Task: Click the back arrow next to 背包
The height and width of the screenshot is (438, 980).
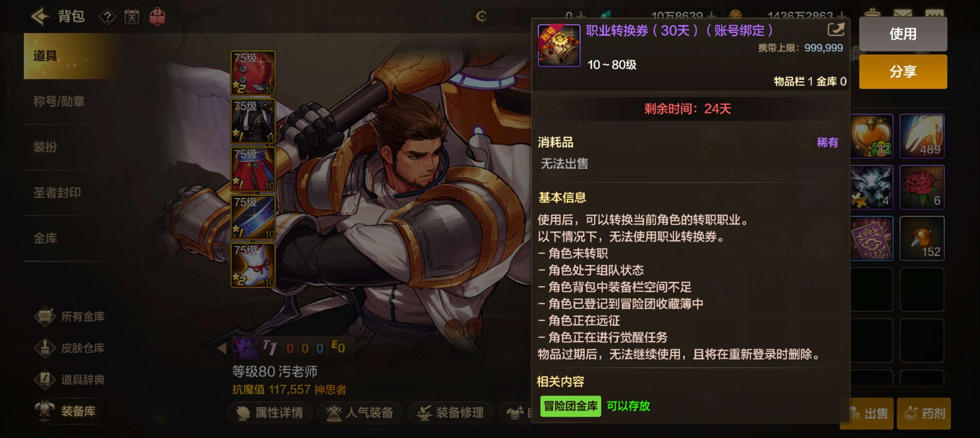Action: [40, 16]
